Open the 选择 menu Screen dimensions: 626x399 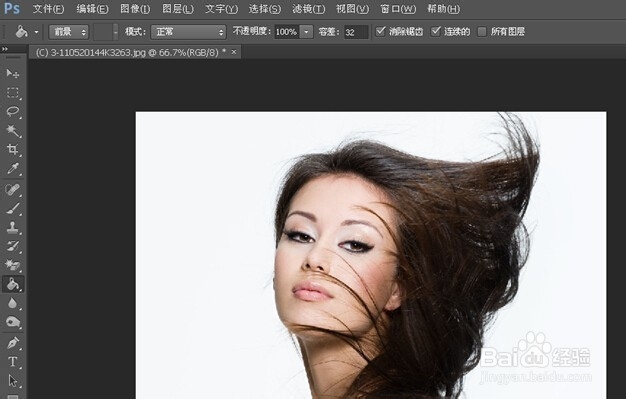265,9
